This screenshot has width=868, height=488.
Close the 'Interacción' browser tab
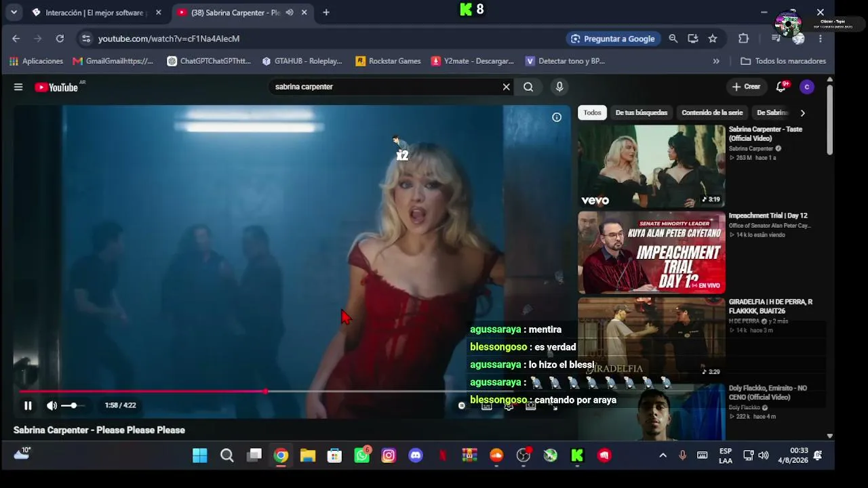pyautogui.click(x=158, y=12)
